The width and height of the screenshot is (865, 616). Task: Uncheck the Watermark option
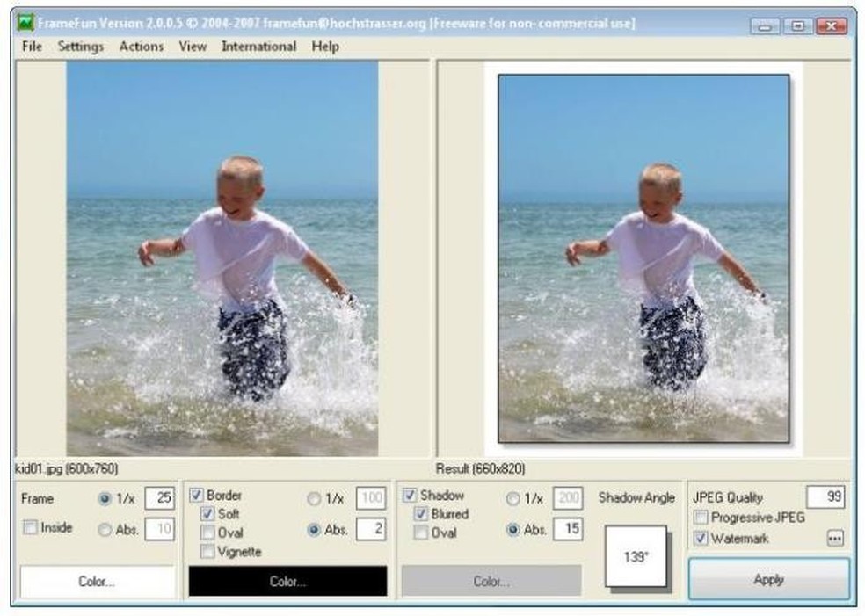(699, 538)
